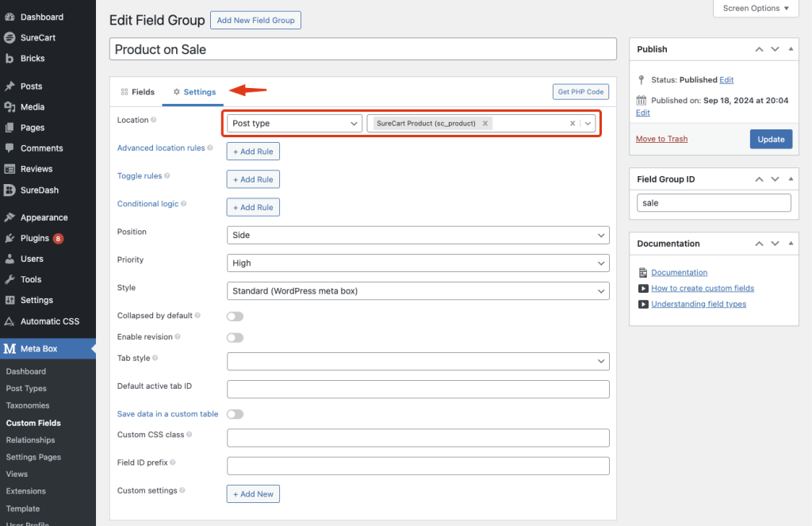812x526 pixels.
Task: Switch to the Fields tab
Action: click(x=138, y=92)
